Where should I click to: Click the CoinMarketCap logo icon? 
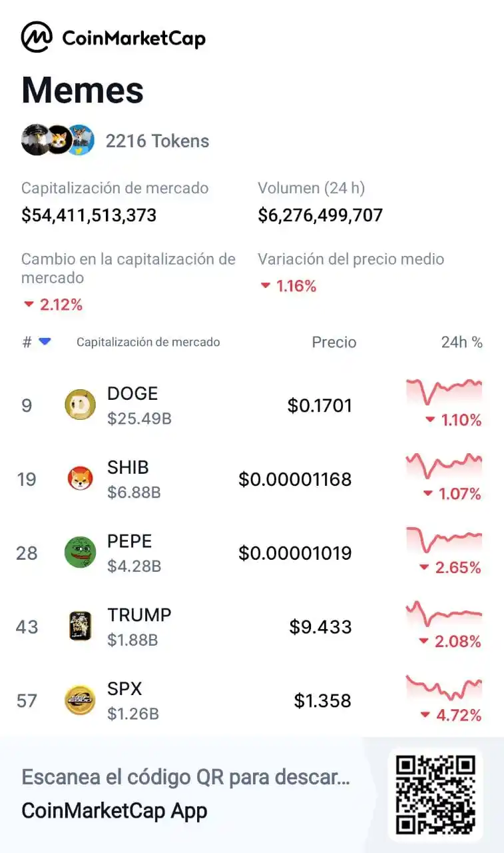tap(37, 37)
